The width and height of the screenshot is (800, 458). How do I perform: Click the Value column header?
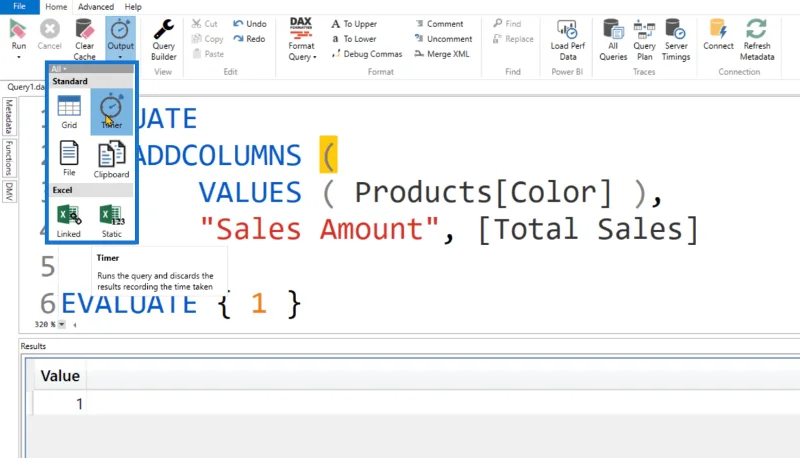60,376
